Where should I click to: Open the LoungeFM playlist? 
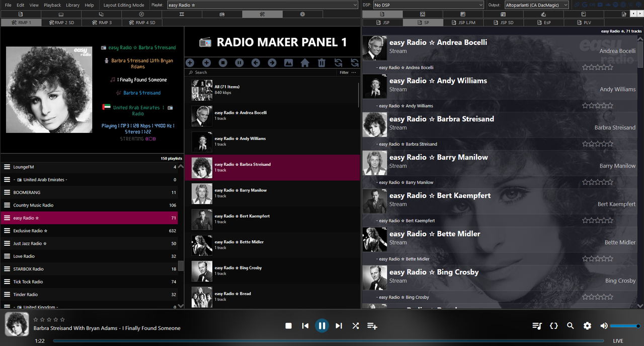pos(89,167)
